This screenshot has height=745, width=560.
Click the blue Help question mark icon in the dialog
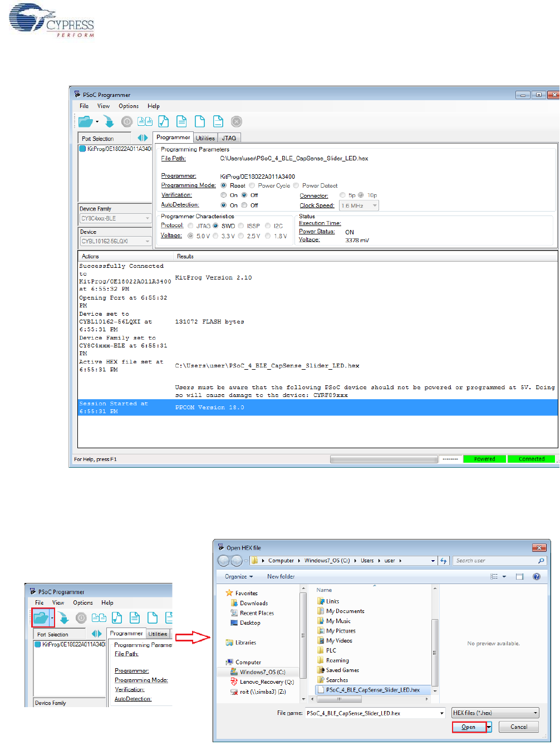[537, 576]
